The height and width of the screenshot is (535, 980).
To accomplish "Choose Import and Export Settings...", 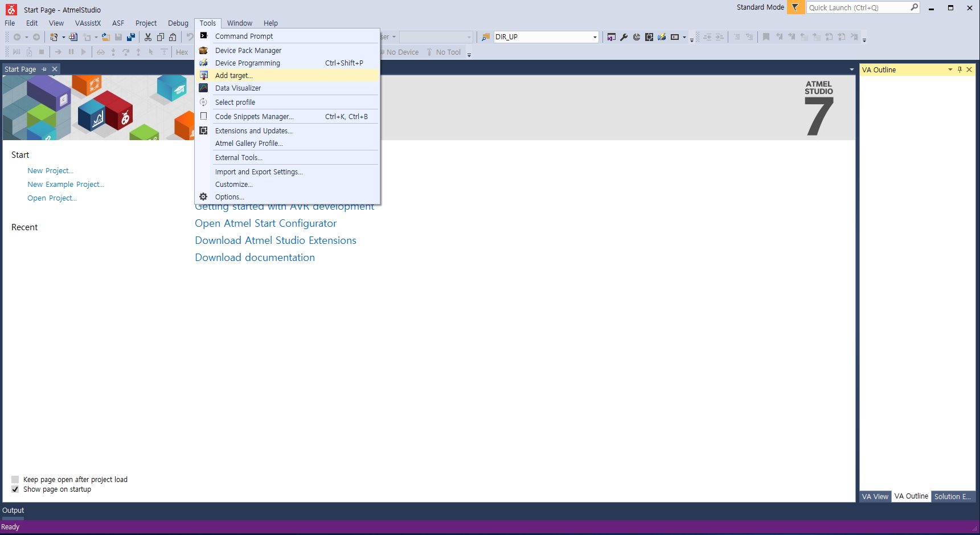I will 288,171.
